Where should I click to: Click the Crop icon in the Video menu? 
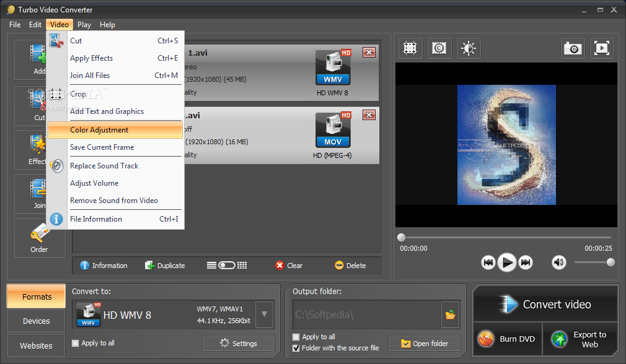click(x=56, y=93)
